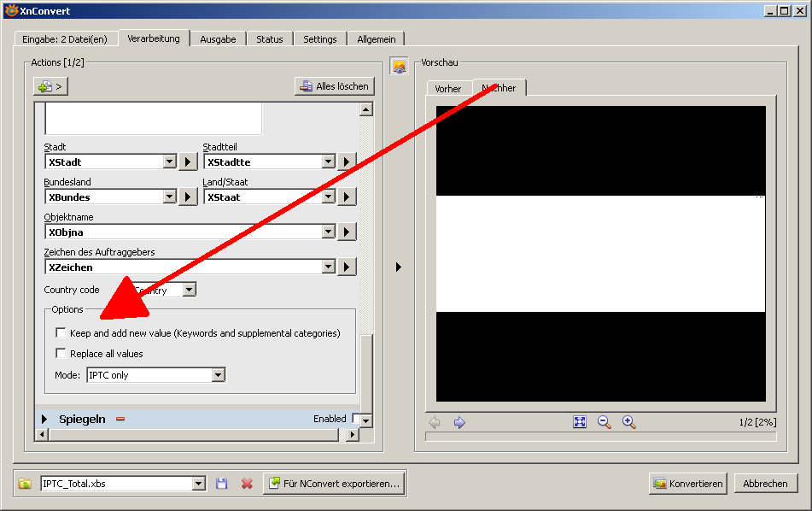Image resolution: width=812 pixels, height=511 pixels.
Task: Enable Keep and add new value checkbox
Action: pos(61,332)
